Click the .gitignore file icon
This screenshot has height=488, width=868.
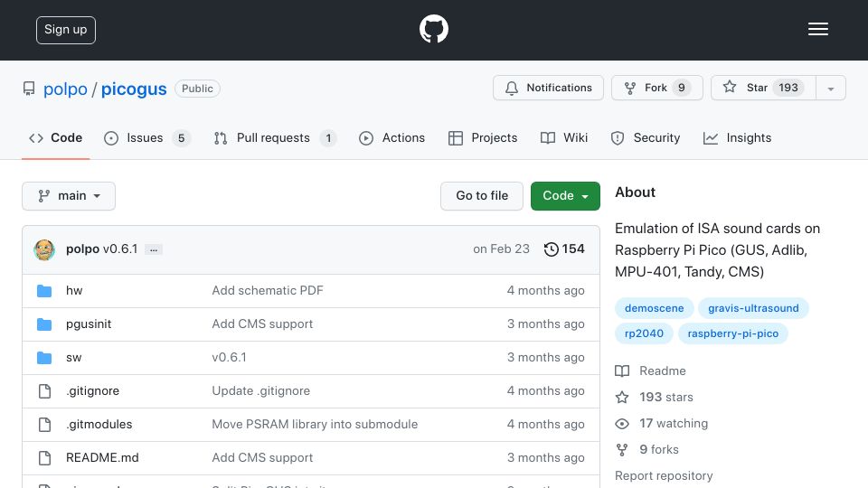click(44, 391)
